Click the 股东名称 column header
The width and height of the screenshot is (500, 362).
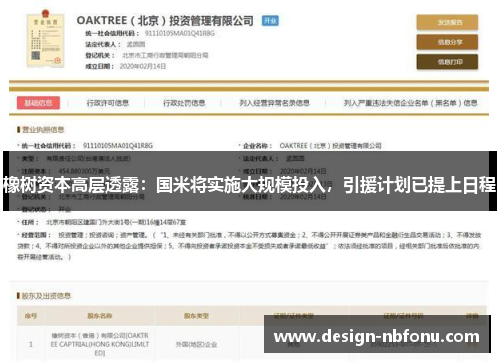point(100,316)
